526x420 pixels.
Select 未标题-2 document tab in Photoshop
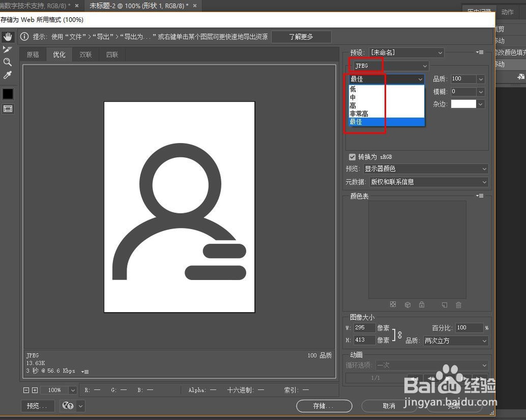pos(139,6)
